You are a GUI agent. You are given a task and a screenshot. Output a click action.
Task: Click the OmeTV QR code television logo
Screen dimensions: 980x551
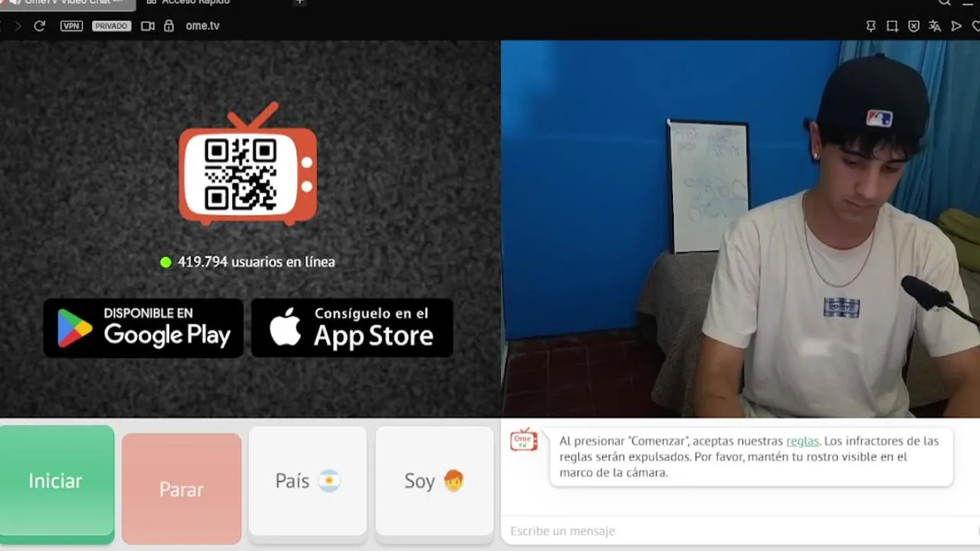(248, 164)
